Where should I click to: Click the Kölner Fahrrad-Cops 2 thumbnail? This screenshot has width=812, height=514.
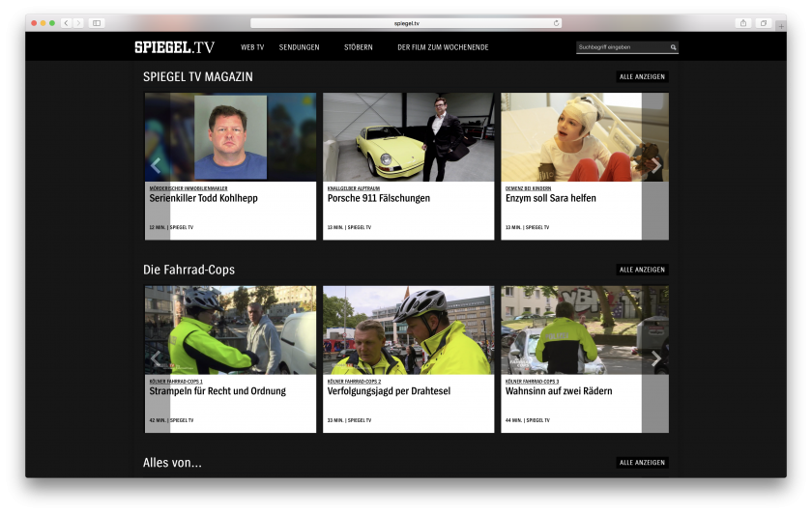(409, 330)
